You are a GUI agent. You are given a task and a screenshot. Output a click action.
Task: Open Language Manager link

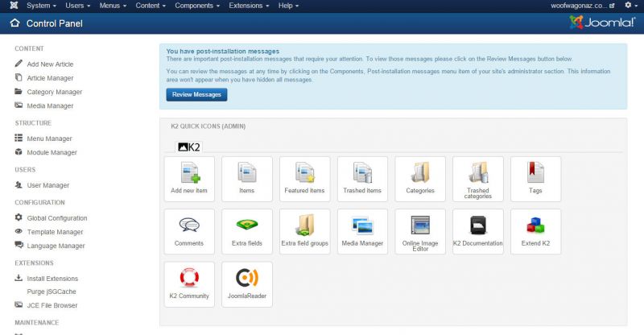[x=56, y=246]
